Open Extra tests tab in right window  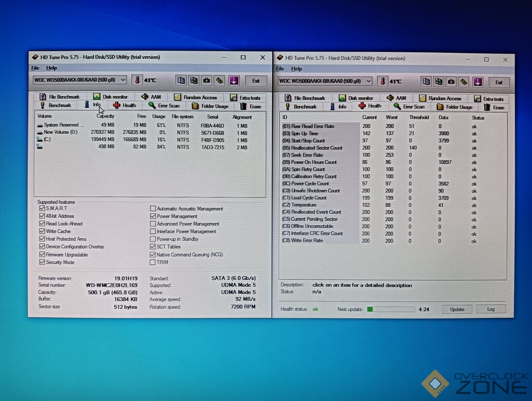[x=489, y=99]
